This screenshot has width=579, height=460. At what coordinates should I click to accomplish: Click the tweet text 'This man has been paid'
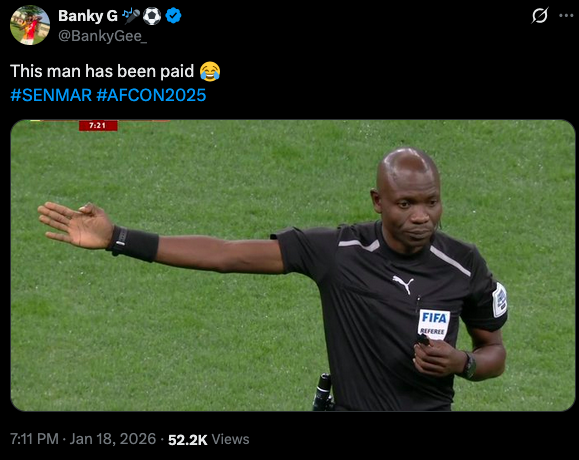click(x=102, y=71)
